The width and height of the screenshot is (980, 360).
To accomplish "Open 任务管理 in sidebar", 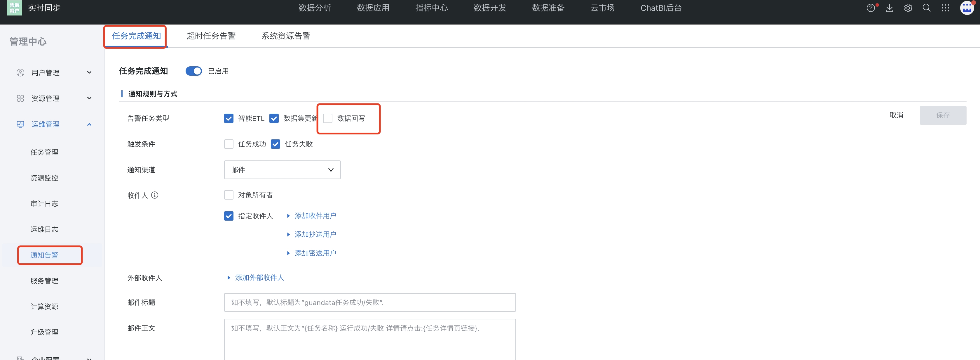I will click(44, 152).
